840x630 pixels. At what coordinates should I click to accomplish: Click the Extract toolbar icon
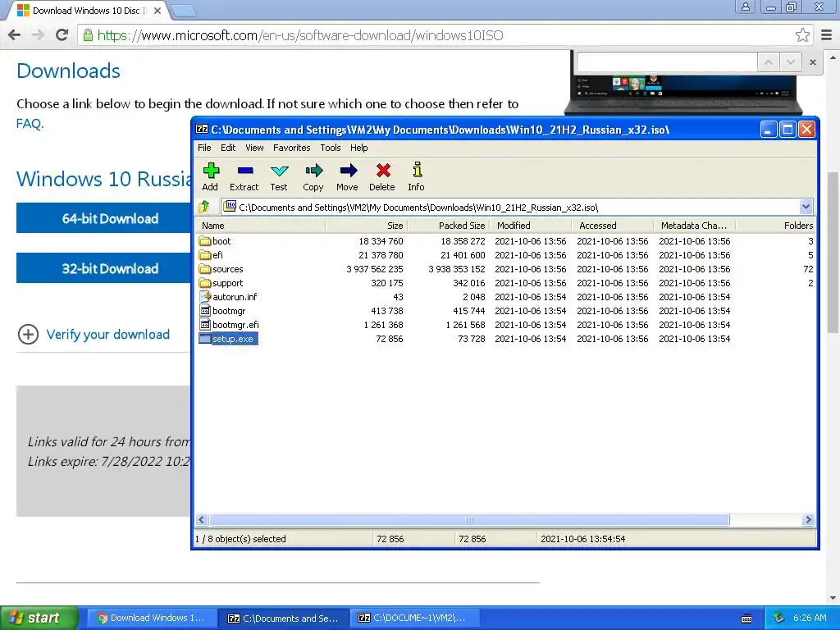click(x=244, y=171)
